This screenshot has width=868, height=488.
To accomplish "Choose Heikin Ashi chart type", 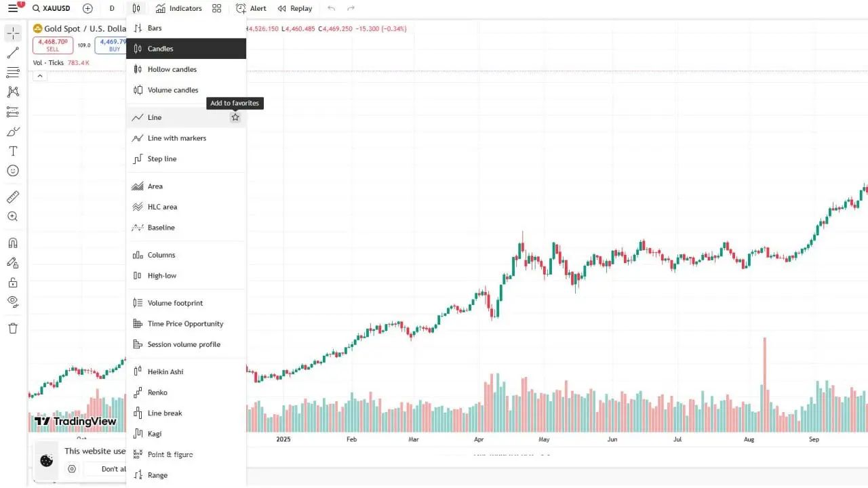I will pos(165,371).
